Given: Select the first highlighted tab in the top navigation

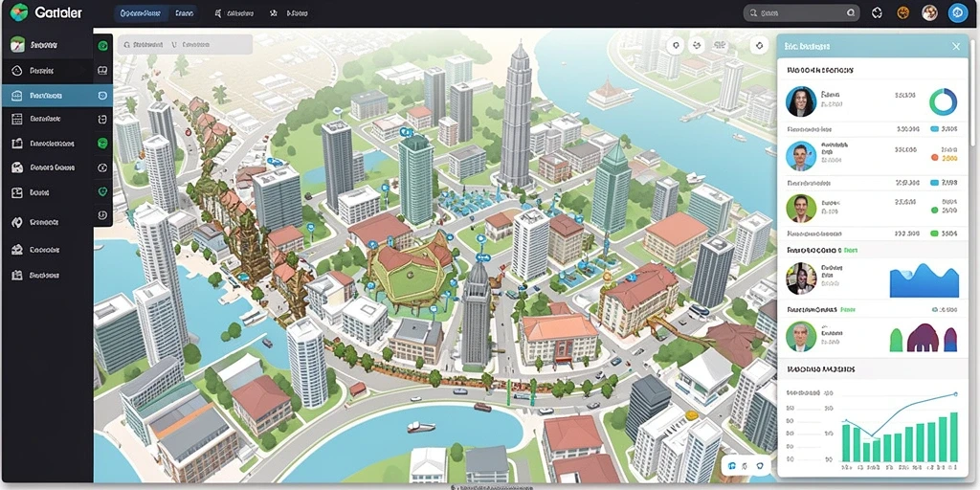Looking at the screenshot, I should 142,12.
